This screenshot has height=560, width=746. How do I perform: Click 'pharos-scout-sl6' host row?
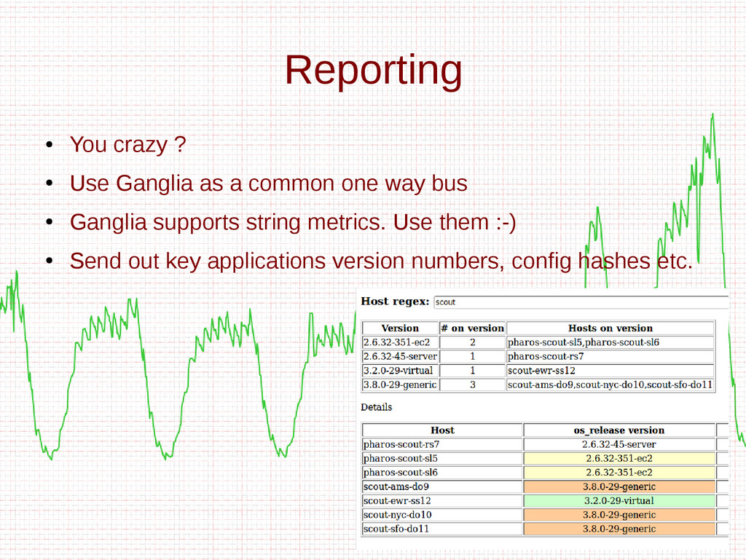(x=442, y=473)
